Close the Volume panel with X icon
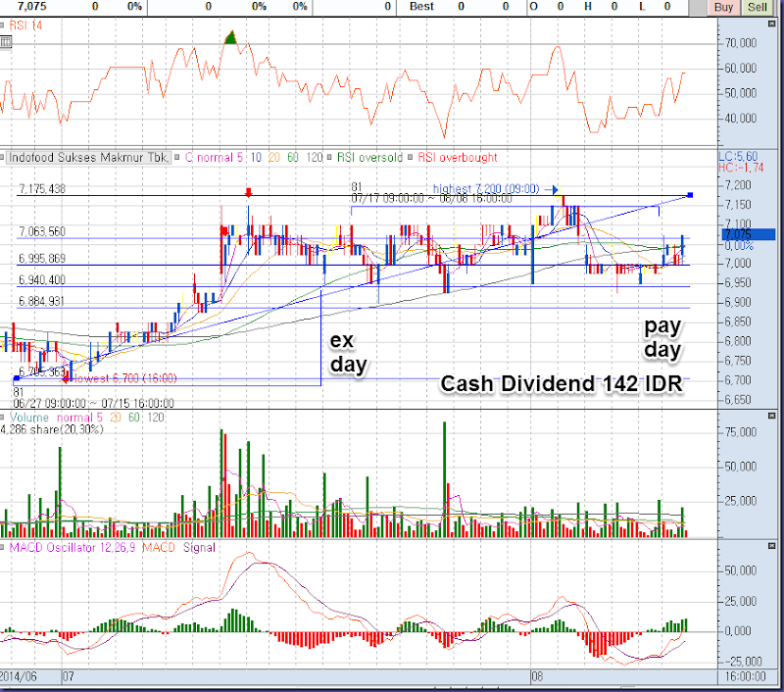 click(771, 416)
